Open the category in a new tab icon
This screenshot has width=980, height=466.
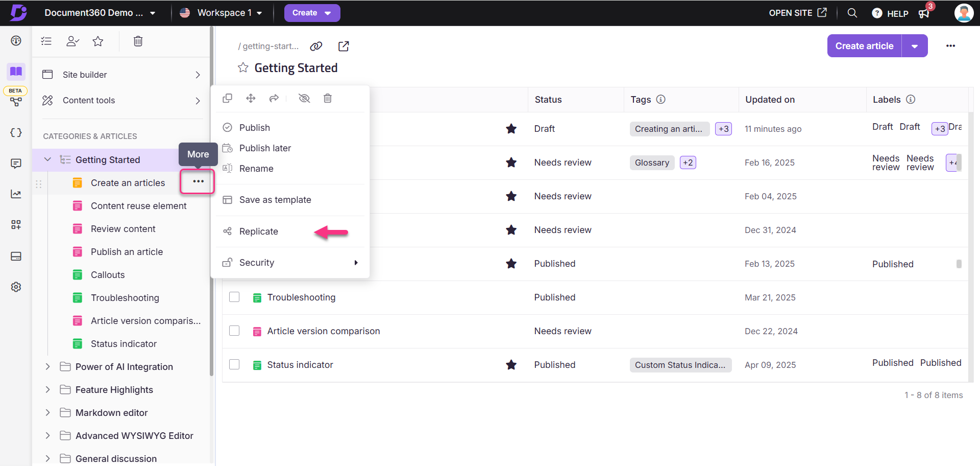[344, 46]
